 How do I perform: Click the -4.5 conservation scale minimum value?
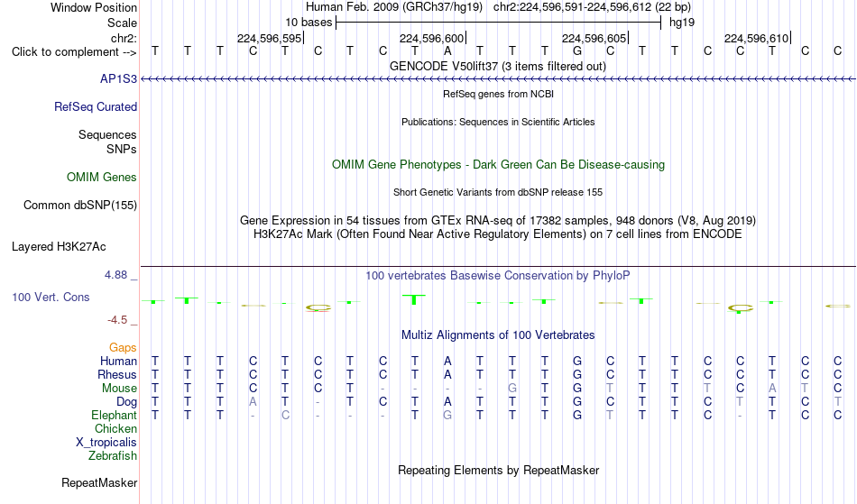[x=117, y=320]
